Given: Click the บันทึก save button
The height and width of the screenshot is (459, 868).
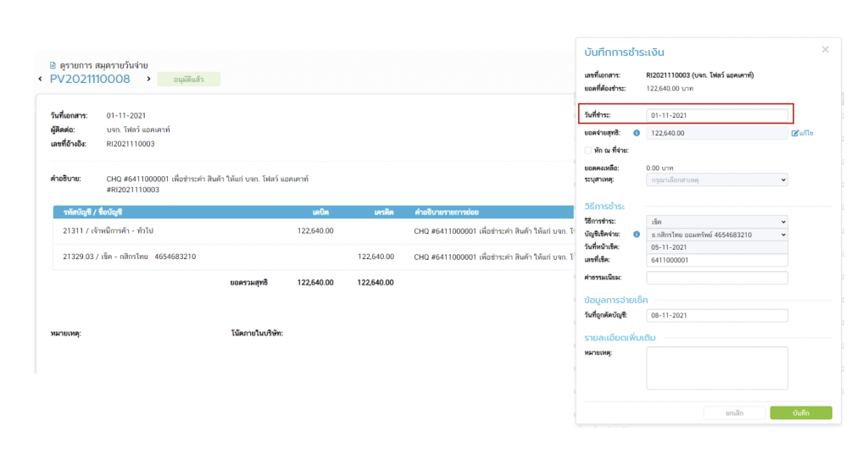Looking at the screenshot, I should [800, 412].
